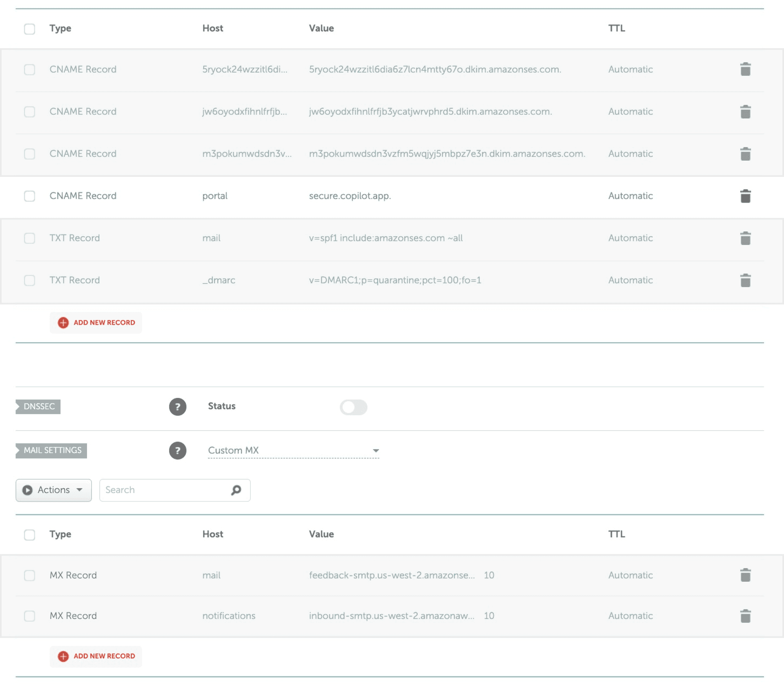Open the Mail Settings help tooltip

[x=178, y=451]
